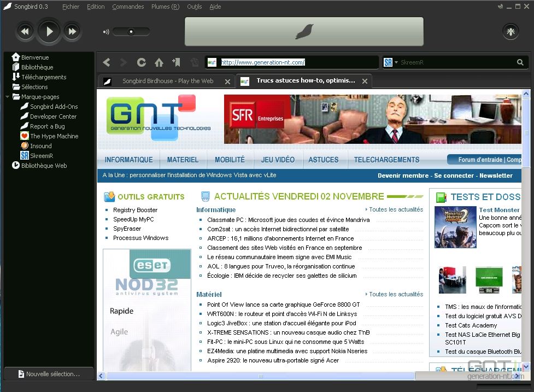Open the INFORMATIQUE site section
Image resolution: width=534 pixels, height=392 pixels.
(x=129, y=160)
